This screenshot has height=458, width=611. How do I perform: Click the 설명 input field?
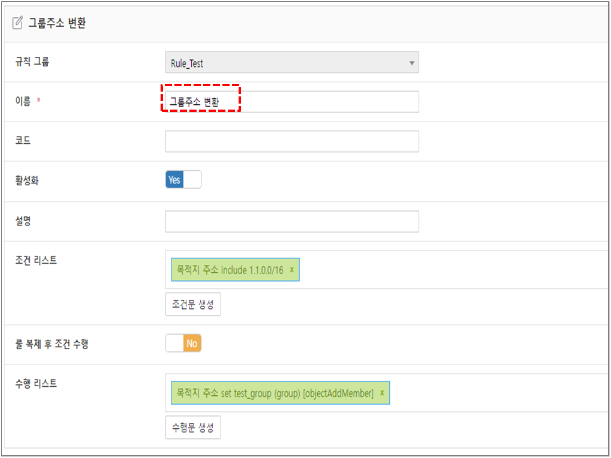point(292,221)
